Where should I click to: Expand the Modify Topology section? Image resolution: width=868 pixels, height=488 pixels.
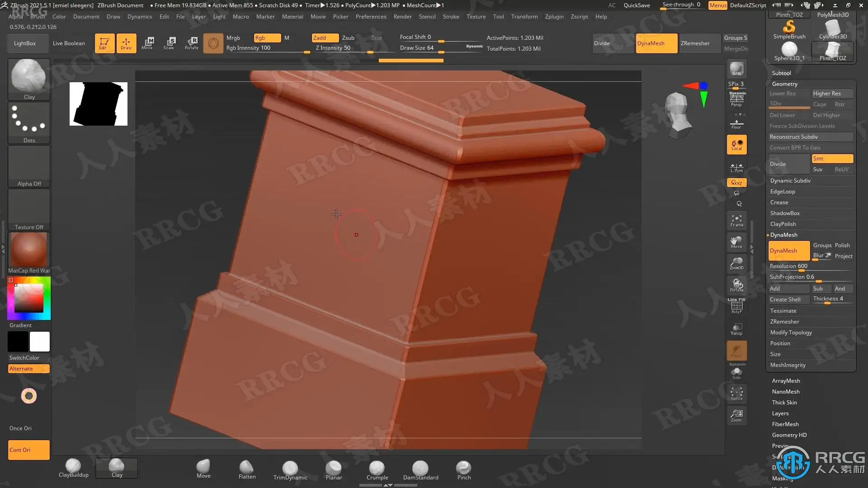click(x=791, y=333)
